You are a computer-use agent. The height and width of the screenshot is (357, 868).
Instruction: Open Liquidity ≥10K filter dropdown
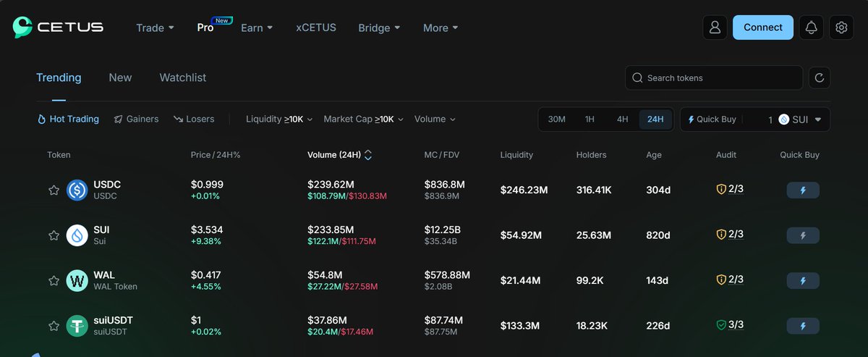point(279,119)
